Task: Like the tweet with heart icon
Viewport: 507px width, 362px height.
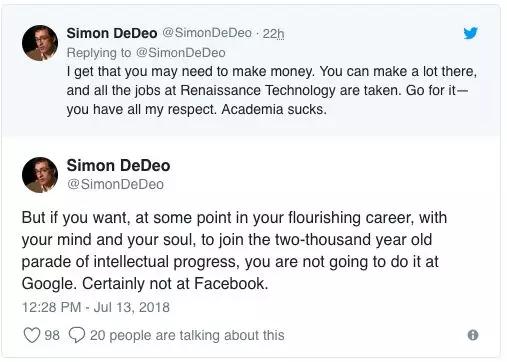Action: coord(32,335)
